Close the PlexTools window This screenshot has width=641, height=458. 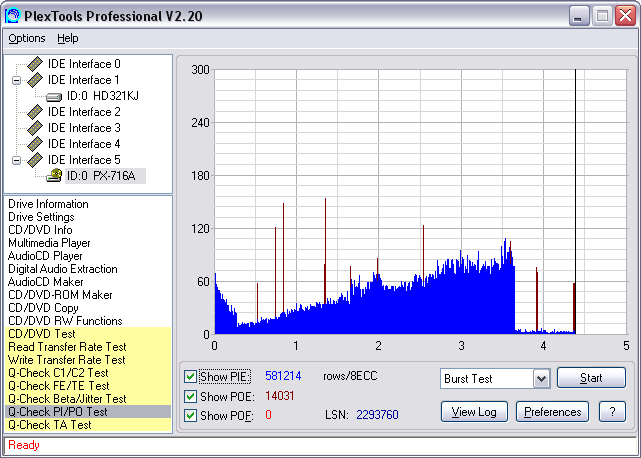coord(625,16)
